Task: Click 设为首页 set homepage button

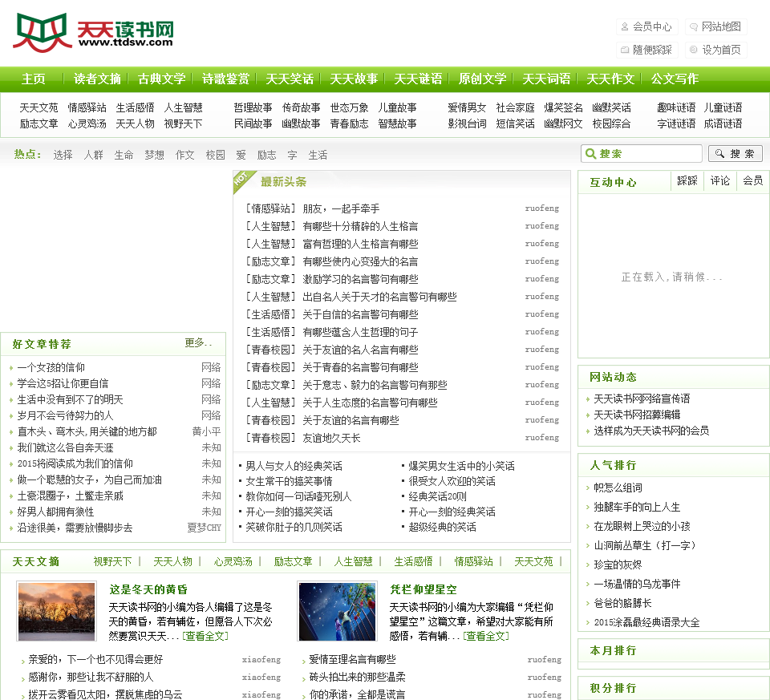Action: [x=716, y=50]
